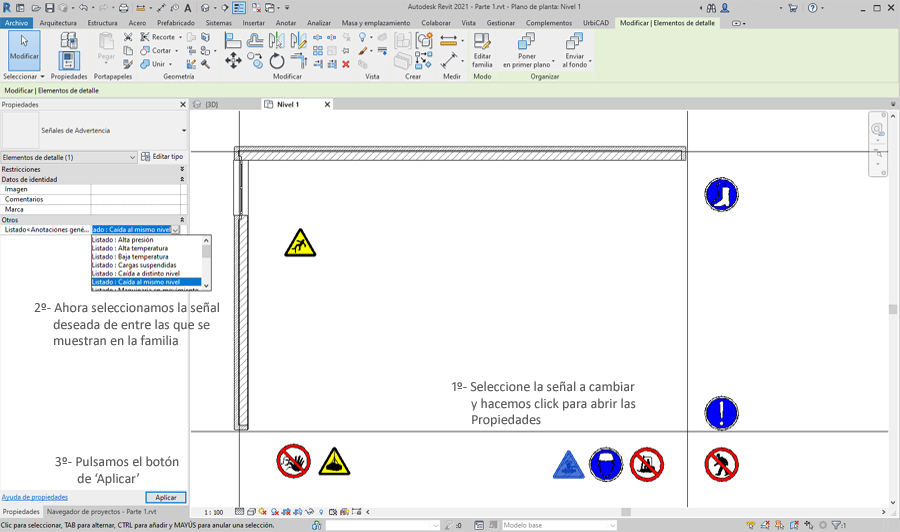This screenshot has width=900, height=532.
Task: Expand the Restricciones section
Action: pyautogui.click(x=182, y=170)
